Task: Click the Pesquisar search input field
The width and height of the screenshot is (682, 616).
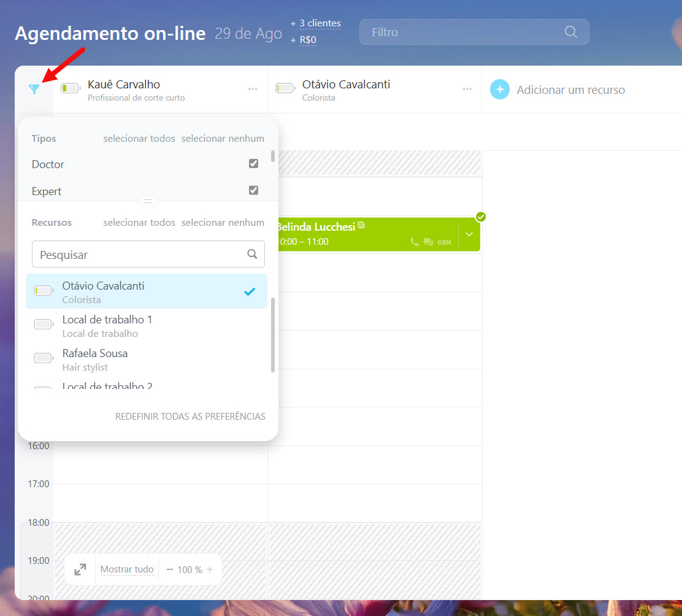Action: (x=141, y=255)
